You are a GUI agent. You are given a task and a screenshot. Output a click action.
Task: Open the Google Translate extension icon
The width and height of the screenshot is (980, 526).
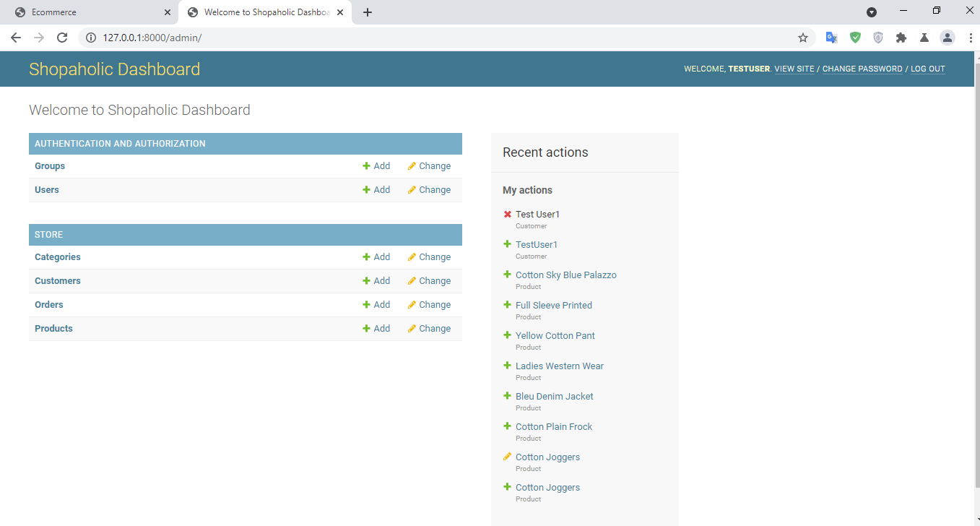tap(832, 38)
